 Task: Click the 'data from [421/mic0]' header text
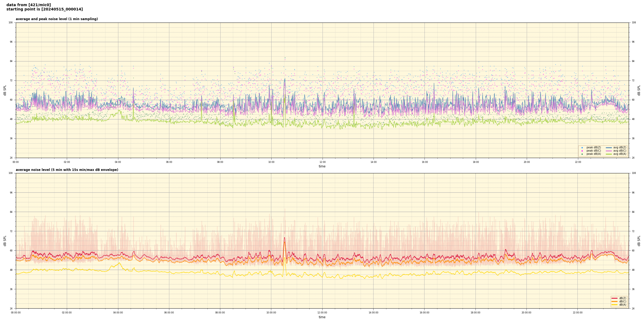[28, 5]
